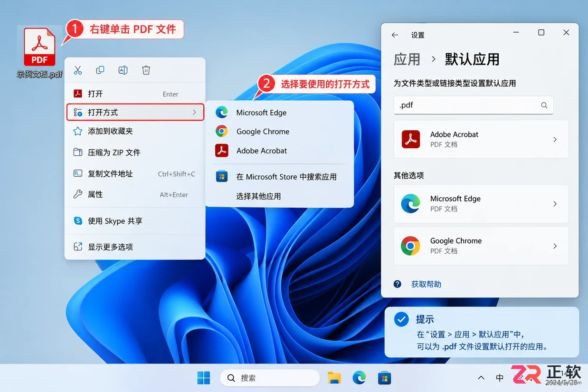
Task: Open the Google Chrome option in 其他选项
Action: pos(481,246)
